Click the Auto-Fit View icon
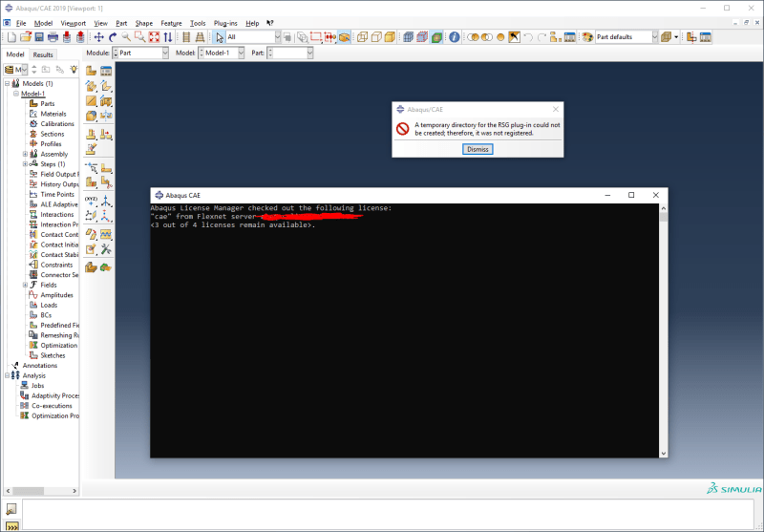The width and height of the screenshot is (764, 532). (x=154, y=37)
